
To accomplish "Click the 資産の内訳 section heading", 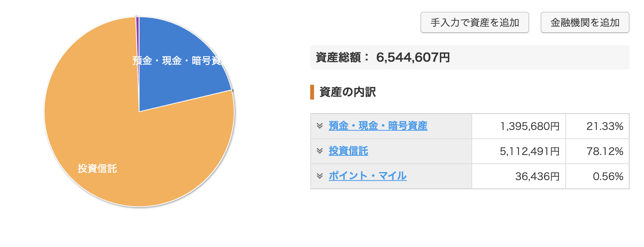I will pyautogui.click(x=347, y=92).
